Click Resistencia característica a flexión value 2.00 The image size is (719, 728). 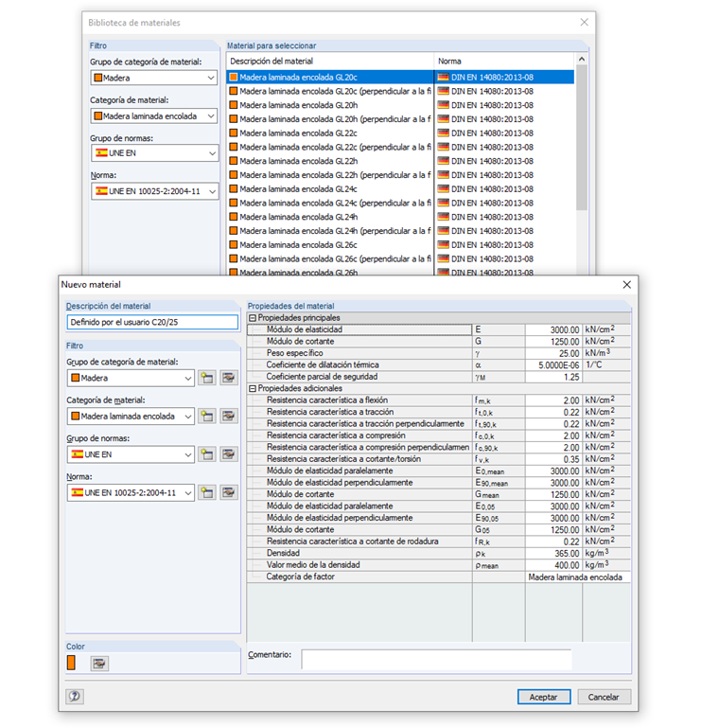553,400
